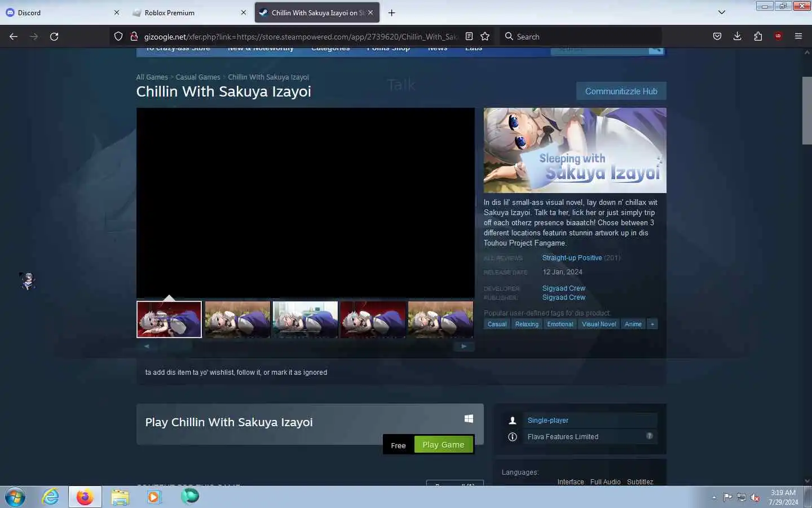
Task: Open the tracking protection shield icon
Action: point(118,37)
